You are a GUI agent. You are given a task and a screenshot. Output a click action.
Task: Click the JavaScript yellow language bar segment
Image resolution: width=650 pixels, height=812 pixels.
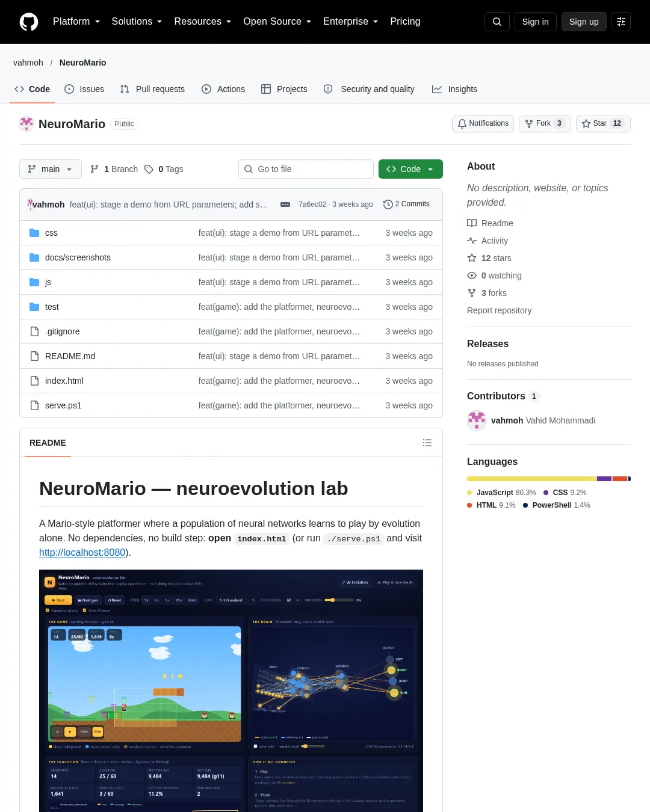coord(532,479)
